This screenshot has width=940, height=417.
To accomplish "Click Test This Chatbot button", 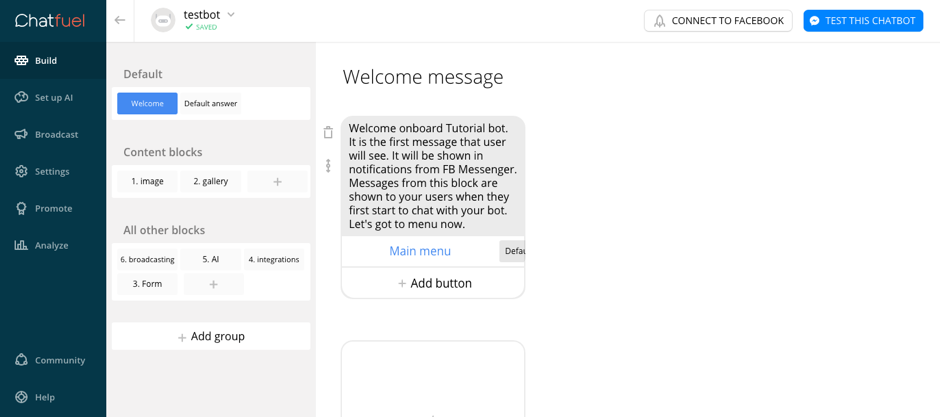I will 863,21.
